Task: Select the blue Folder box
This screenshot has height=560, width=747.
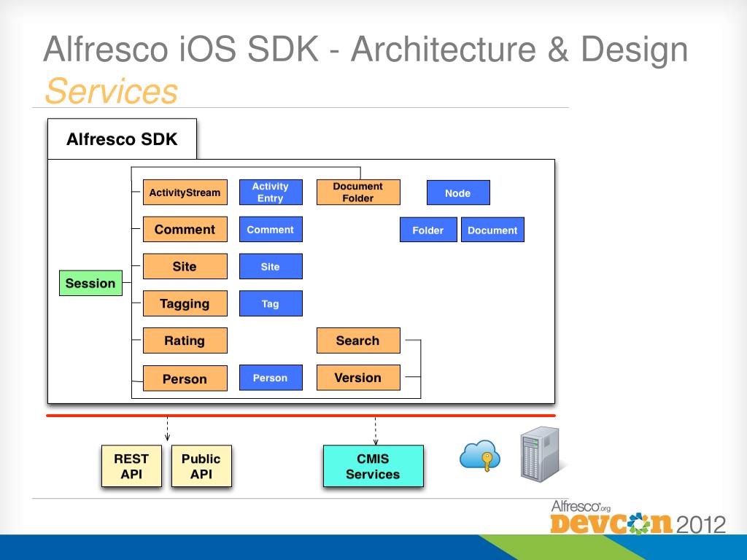Action: pyautogui.click(x=428, y=230)
